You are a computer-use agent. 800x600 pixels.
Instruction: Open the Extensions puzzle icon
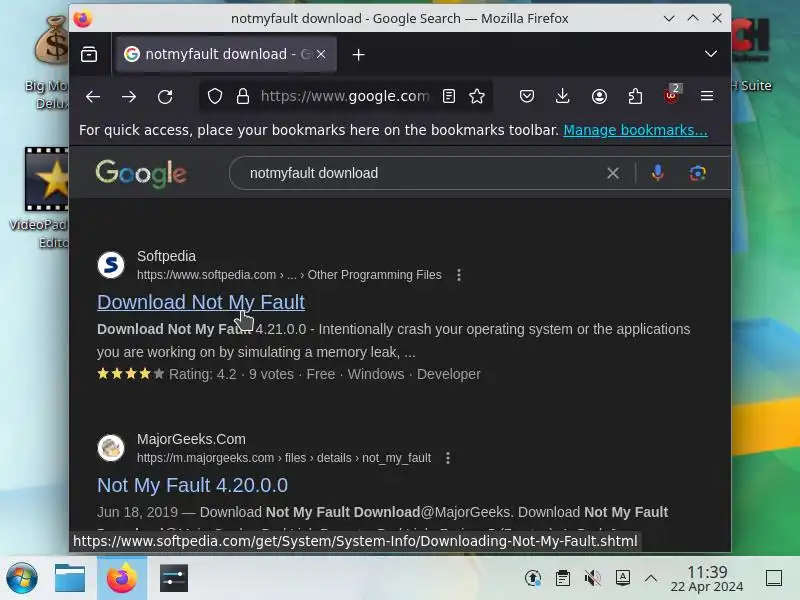[635, 96]
